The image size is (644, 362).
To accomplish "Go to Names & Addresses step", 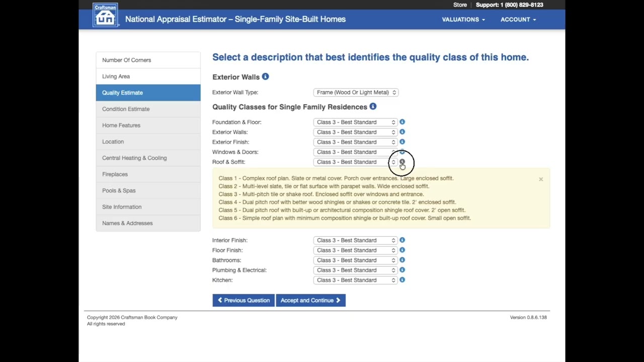I will tap(148, 223).
